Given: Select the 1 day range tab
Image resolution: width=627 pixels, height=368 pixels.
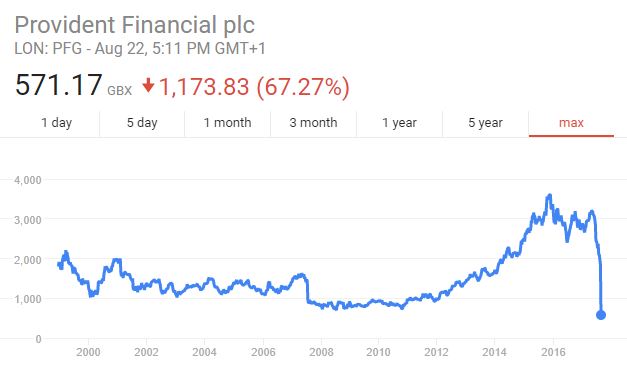Looking at the screenshot, I should click(56, 122).
